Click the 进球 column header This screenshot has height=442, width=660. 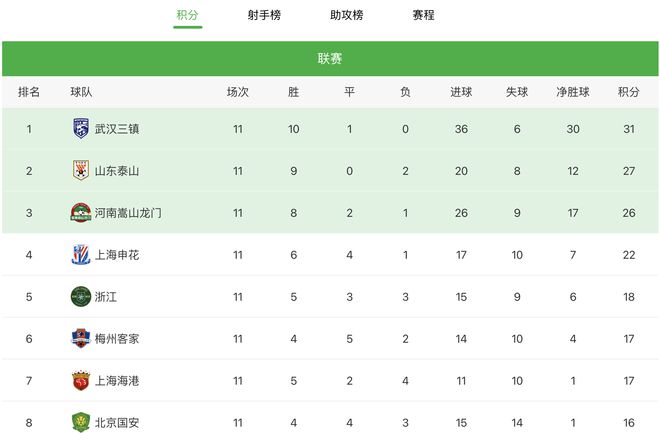[461, 92]
